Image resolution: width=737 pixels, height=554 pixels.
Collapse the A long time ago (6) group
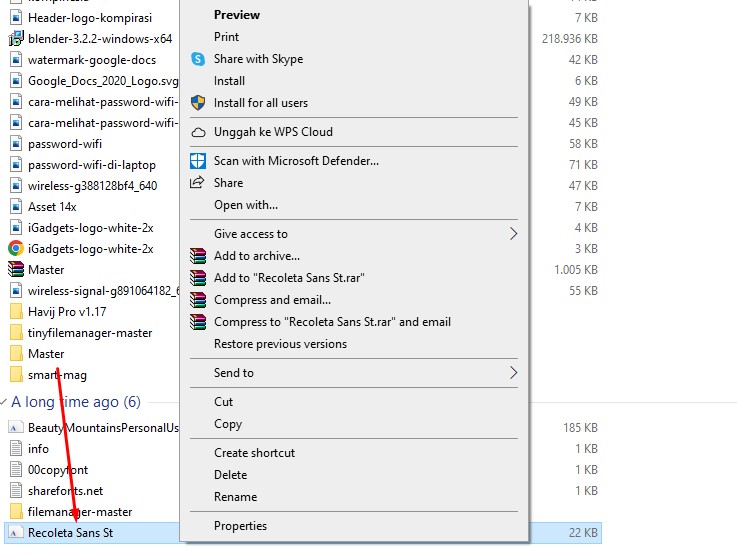pos(4,402)
